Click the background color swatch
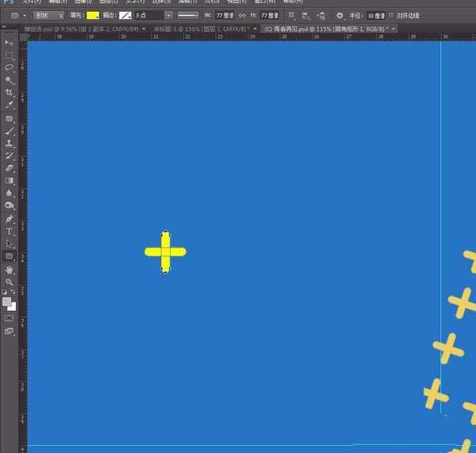This screenshot has width=476, height=453. pyautogui.click(x=13, y=308)
